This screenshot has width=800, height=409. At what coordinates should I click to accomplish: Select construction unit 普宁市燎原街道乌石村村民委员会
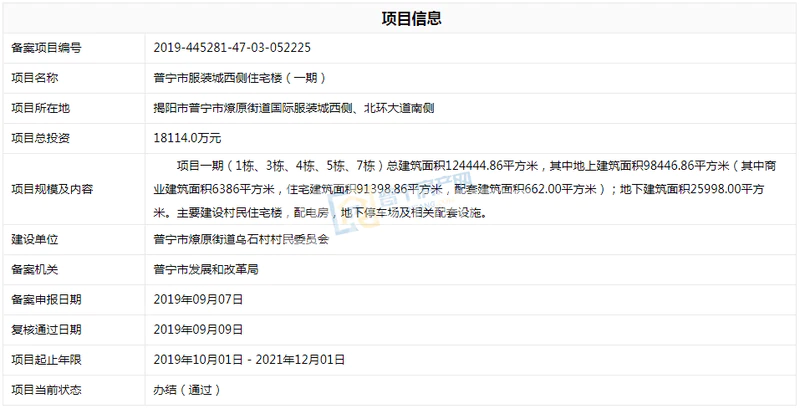[241, 239]
